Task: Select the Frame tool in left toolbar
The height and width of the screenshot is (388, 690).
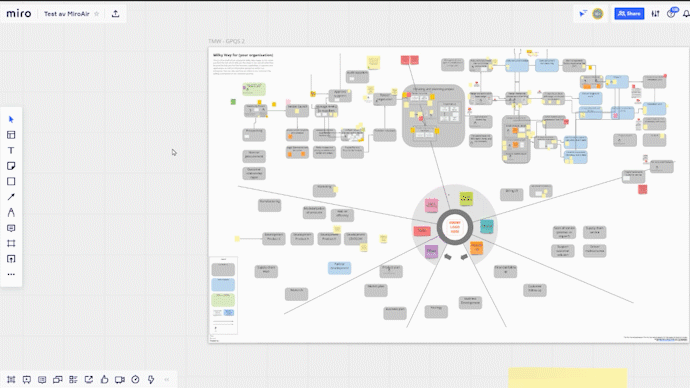Action: tap(11, 243)
